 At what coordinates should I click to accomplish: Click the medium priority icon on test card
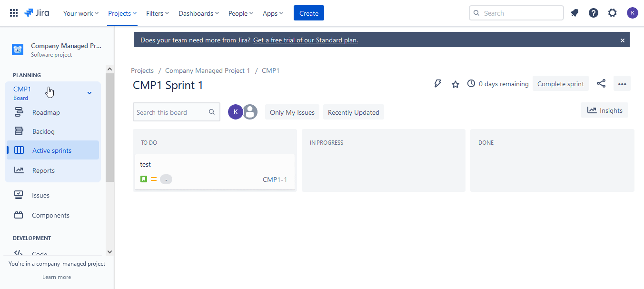[x=154, y=179]
